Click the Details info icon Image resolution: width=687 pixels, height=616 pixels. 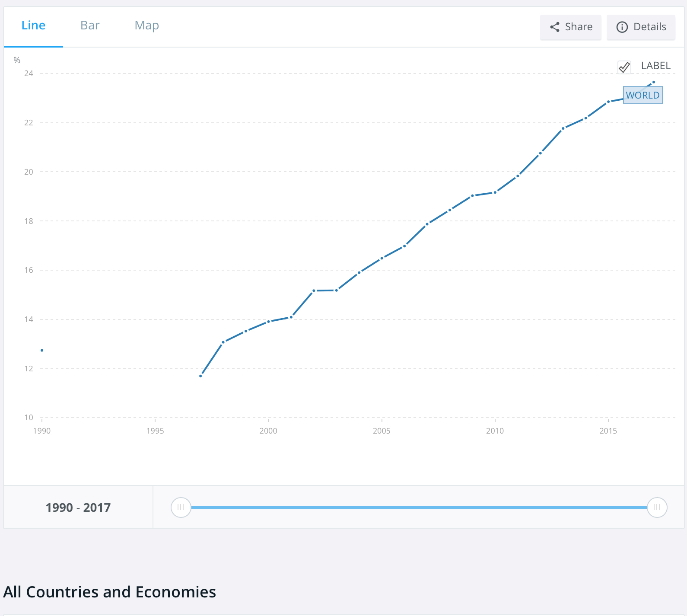[622, 27]
